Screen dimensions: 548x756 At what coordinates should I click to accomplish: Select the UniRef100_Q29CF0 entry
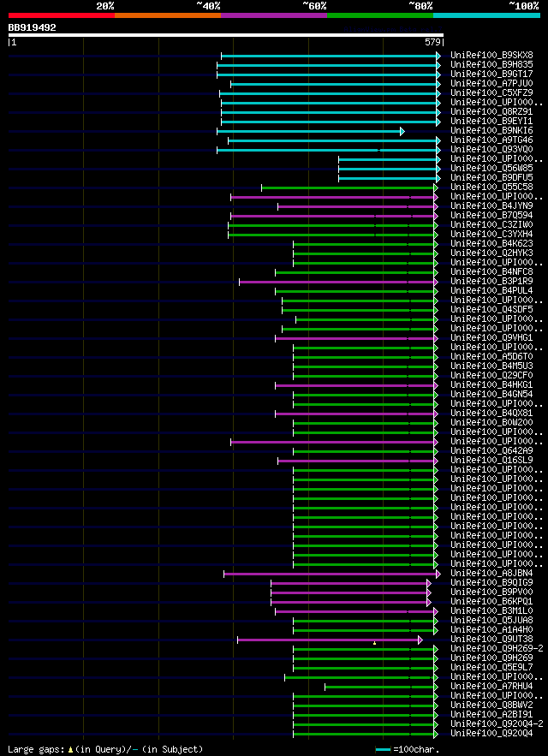pos(491,375)
